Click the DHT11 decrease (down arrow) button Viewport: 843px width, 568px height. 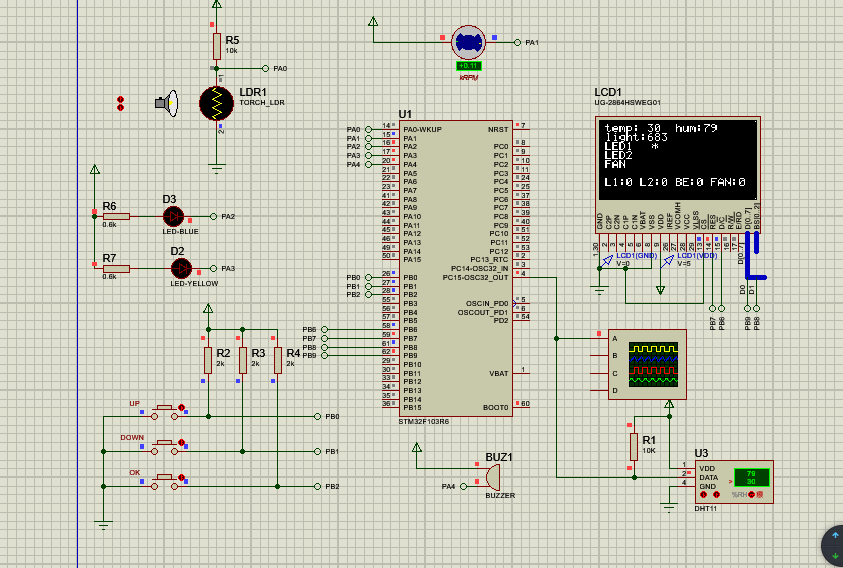tap(703, 494)
